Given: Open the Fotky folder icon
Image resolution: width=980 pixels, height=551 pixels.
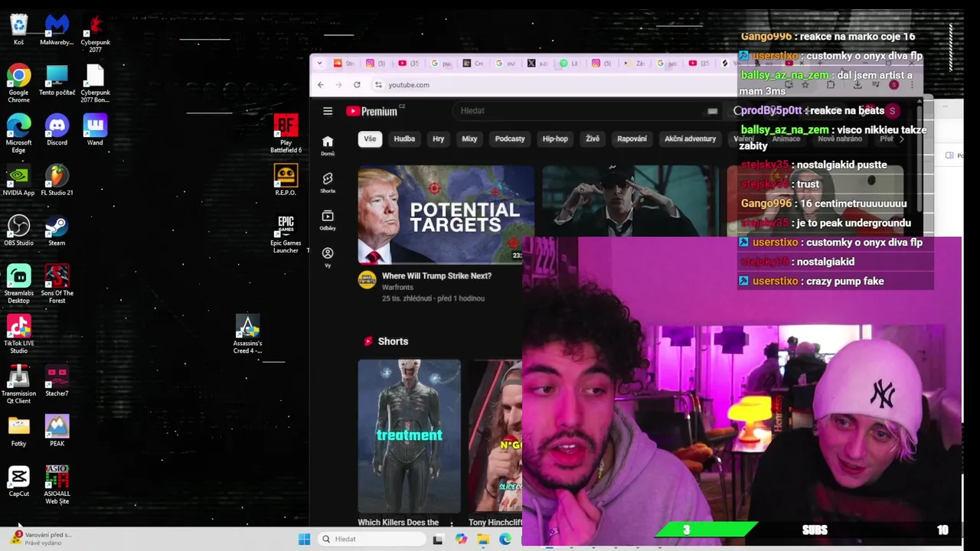Looking at the screenshot, I should [x=18, y=431].
